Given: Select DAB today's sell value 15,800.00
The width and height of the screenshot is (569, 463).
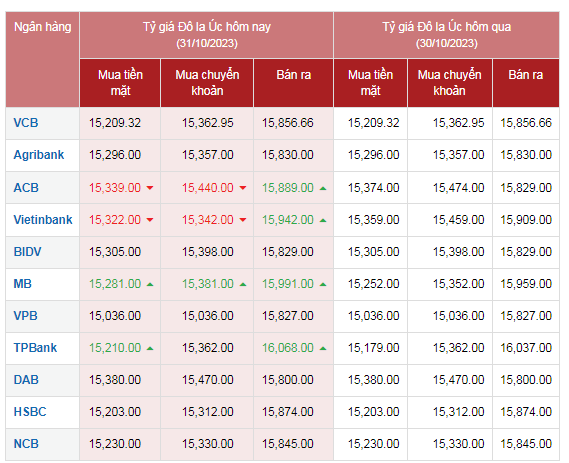Looking at the screenshot, I should [288, 380].
